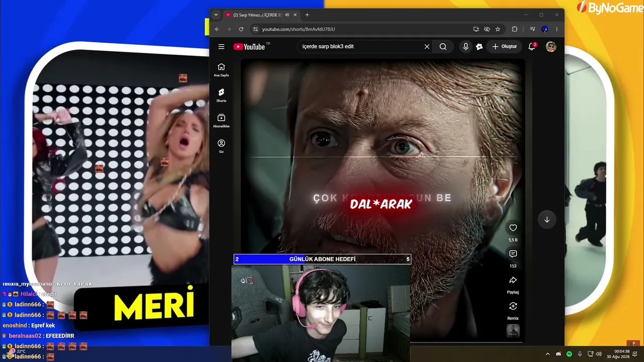The height and width of the screenshot is (362, 644).
Task: Open the Siz section in the sidebar
Action: (x=221, y=146)
